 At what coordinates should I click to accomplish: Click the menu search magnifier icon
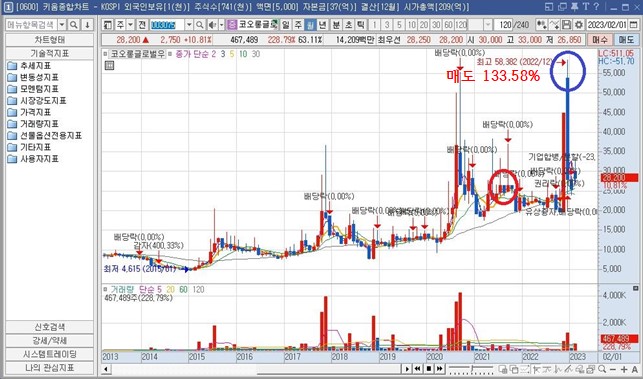point(74,25)
